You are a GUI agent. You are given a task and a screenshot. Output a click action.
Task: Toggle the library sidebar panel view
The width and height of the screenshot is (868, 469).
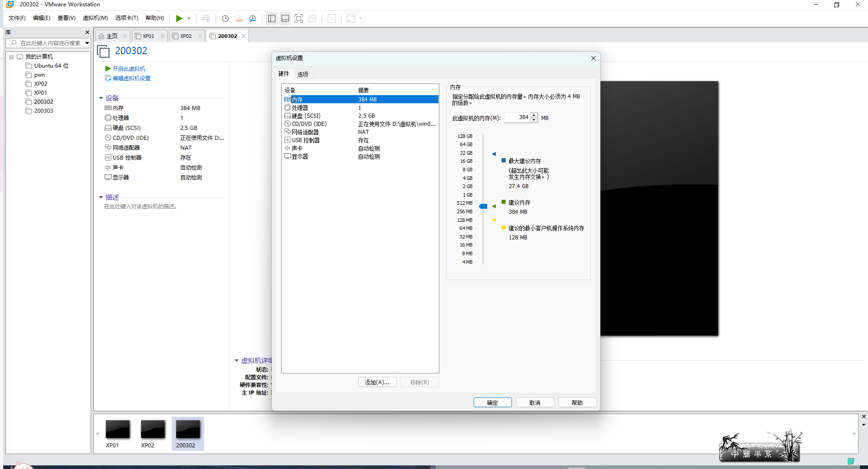pos(271,18)
